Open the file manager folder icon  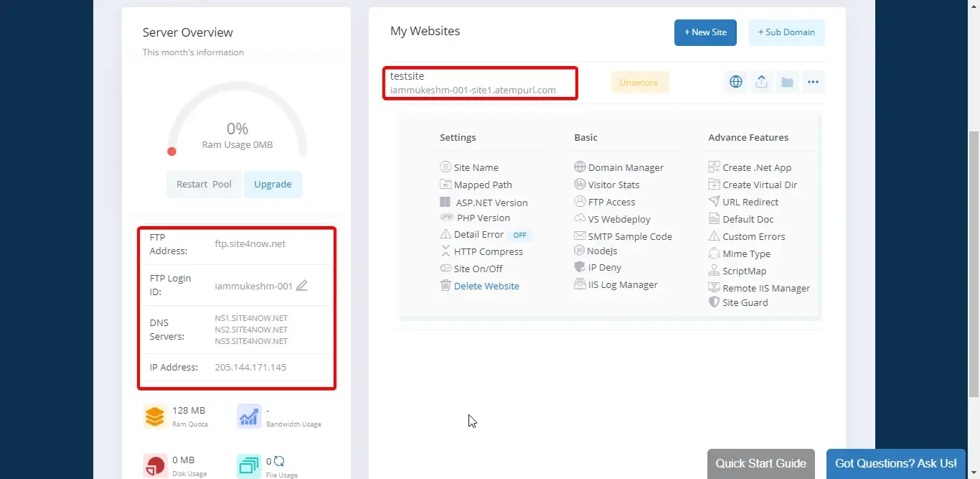pyautogui.click(x=787, y=82)
